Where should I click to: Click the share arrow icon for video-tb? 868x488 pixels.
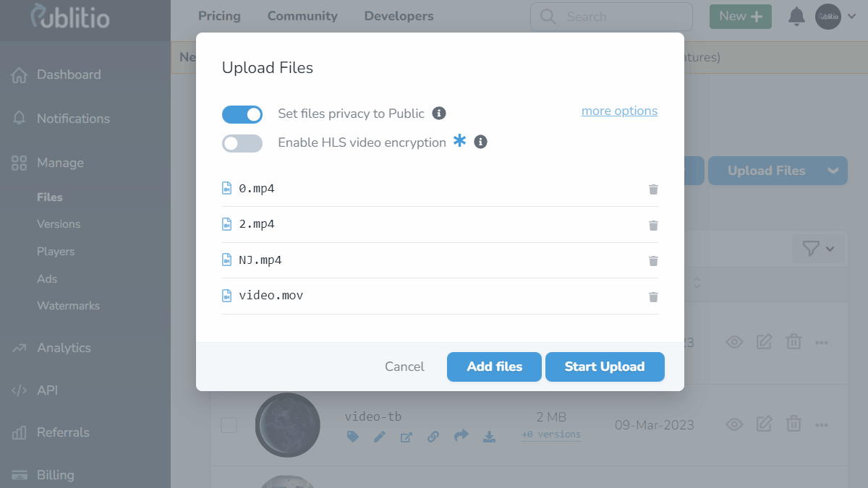[x=461, y=437]
